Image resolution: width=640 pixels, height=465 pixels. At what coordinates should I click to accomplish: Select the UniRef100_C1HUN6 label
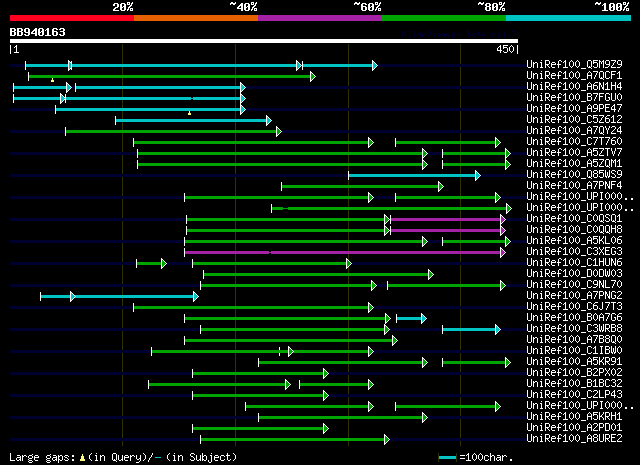click(x=574, y=263)
